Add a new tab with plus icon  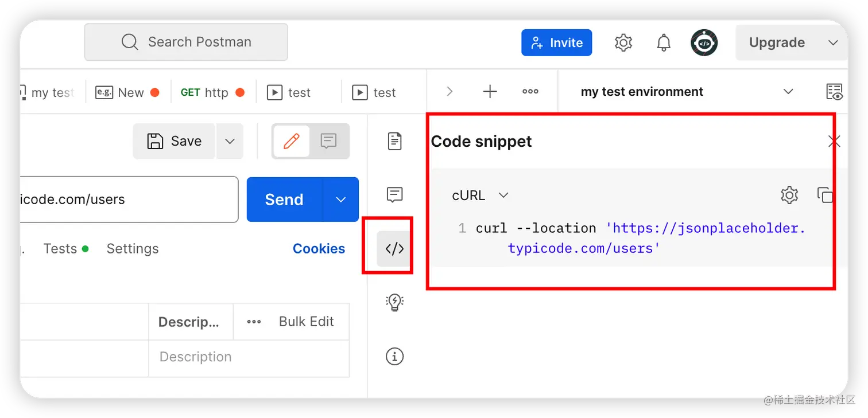pos(490,92)
